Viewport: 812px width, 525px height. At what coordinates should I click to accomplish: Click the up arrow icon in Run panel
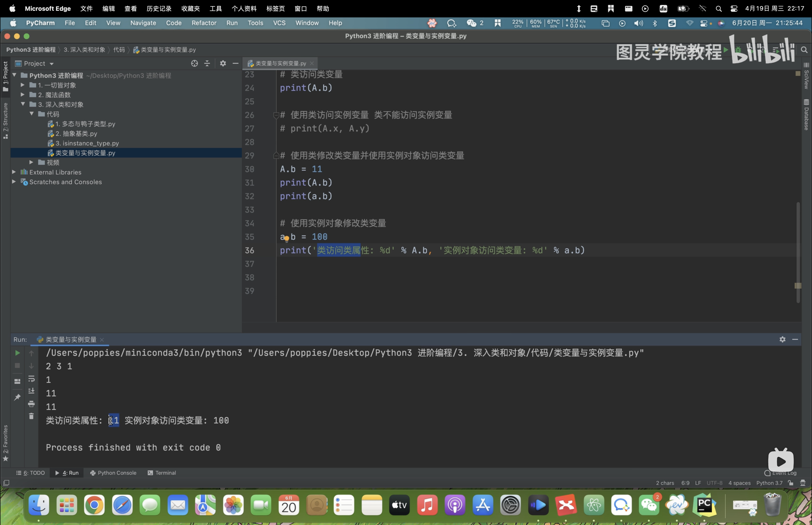coord(31,353)
